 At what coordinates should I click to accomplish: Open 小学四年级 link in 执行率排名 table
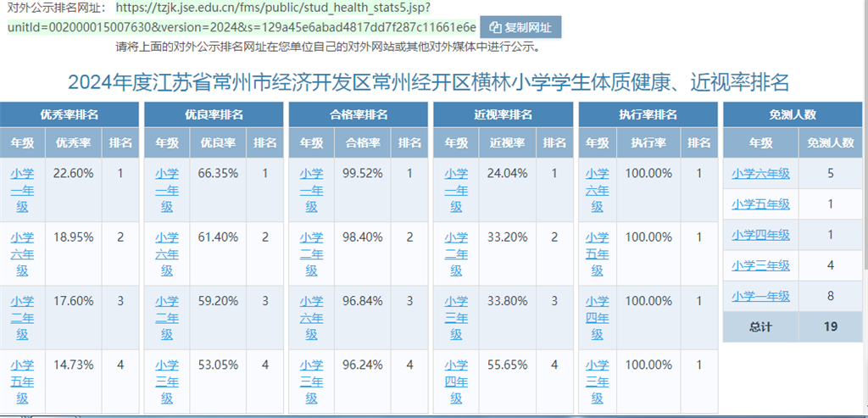(598, 318)
